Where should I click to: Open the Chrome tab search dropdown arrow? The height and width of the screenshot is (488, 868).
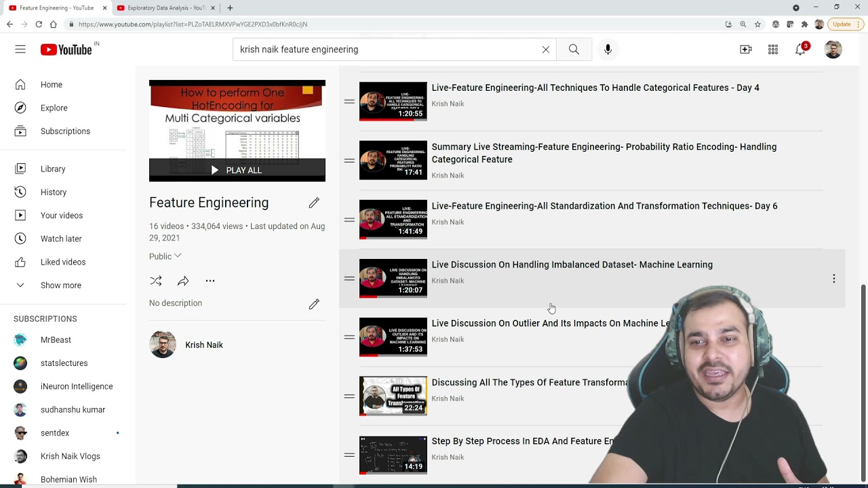(796, 7)
